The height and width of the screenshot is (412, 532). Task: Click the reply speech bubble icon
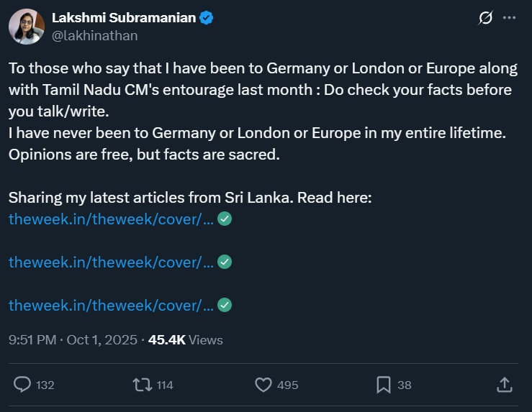coord(23,385)
